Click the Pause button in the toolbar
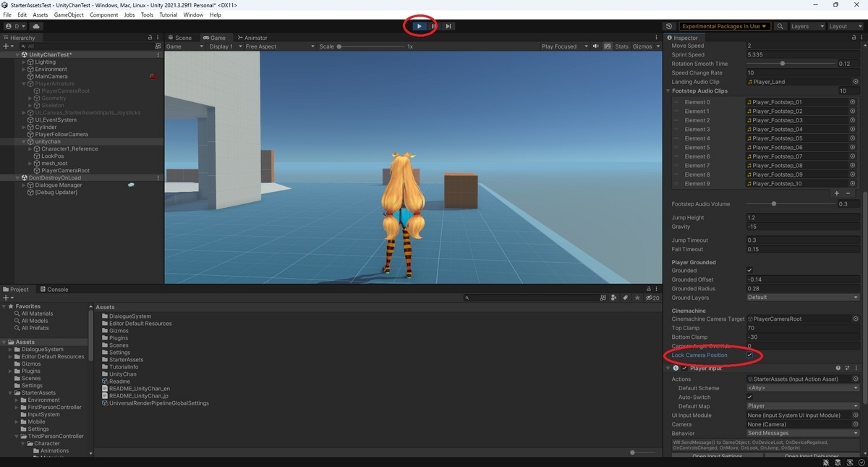The height and width of the screenshot is (467, 868). 433,26
